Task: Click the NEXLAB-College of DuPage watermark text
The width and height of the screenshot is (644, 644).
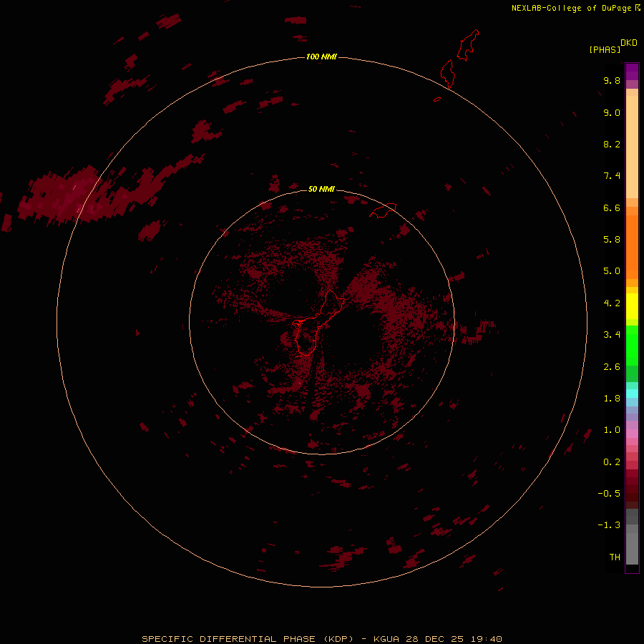Action: (x=575, y=8)
